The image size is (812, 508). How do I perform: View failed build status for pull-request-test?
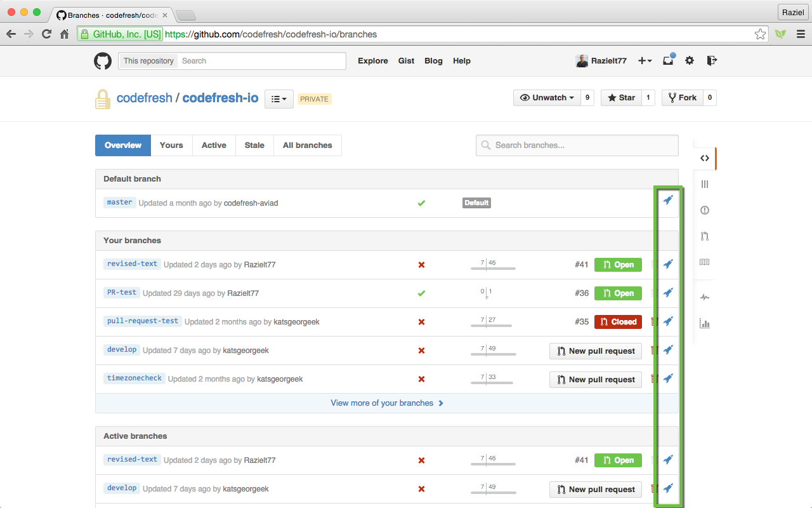[x=421, y=322]
